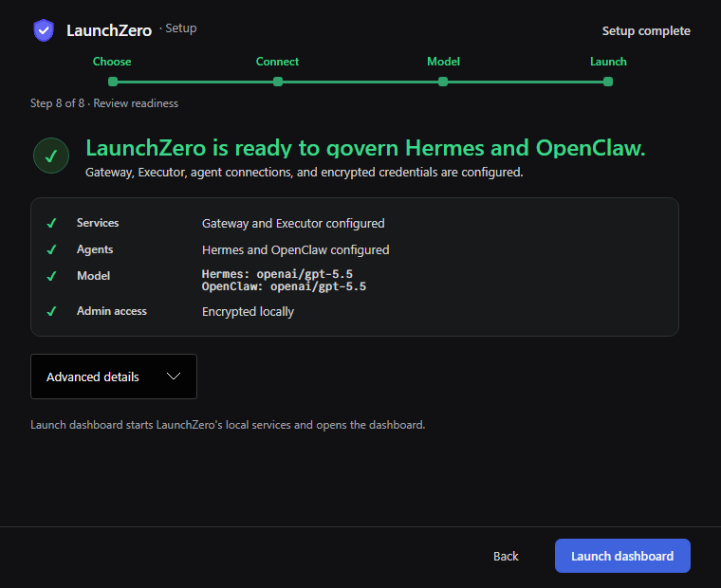Click the Admin access label

(x=112, y=311)
